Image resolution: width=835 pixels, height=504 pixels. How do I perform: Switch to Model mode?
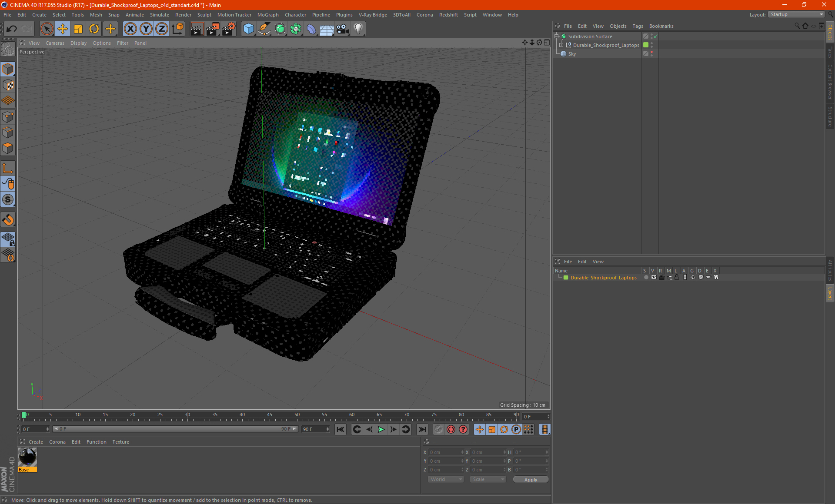(x=8, y=69)
